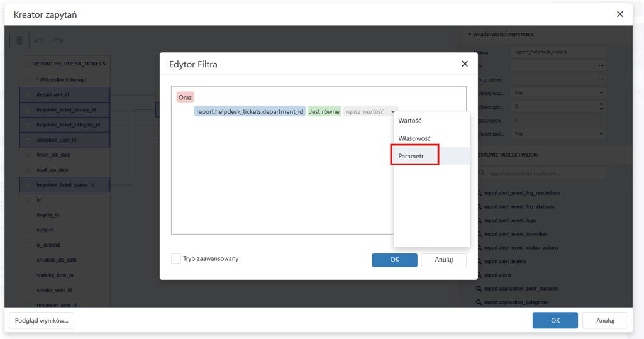
Task: Check the subject column checkbox
Action: 28,230
